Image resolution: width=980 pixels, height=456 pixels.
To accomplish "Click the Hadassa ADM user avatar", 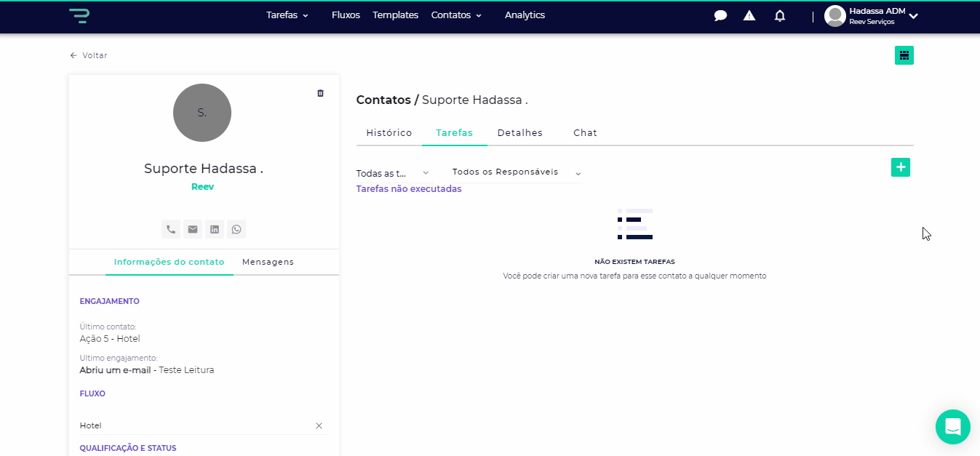I will click(834, 15).
